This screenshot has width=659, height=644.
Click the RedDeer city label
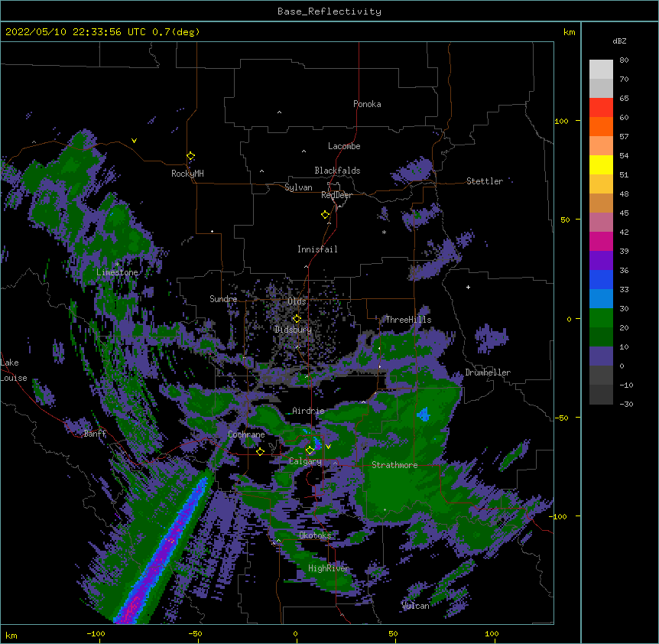(336, 195)
